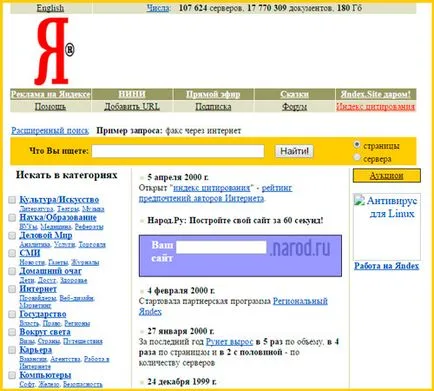This screenshot has height=391, width=434.
Task: Switch to the English version
Action: coord(50,8)
